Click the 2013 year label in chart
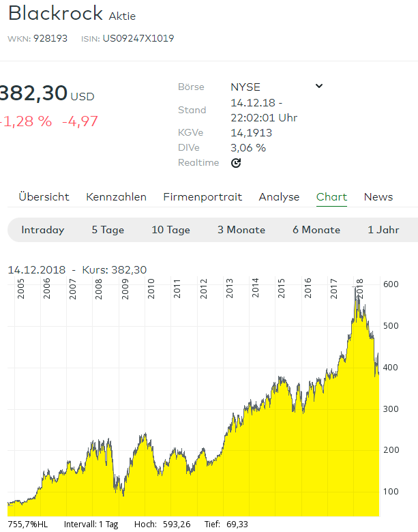 point(230,289)
